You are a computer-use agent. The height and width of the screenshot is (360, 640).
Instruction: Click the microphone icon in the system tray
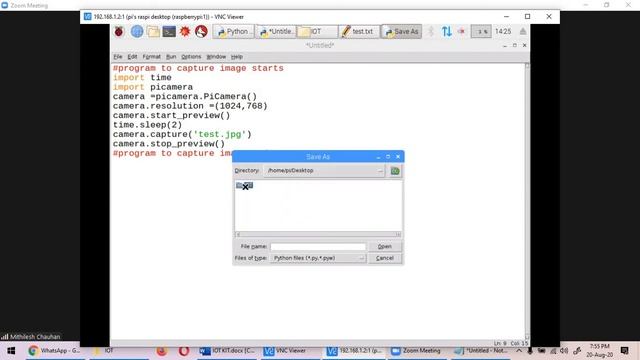[x=530, y=351]
